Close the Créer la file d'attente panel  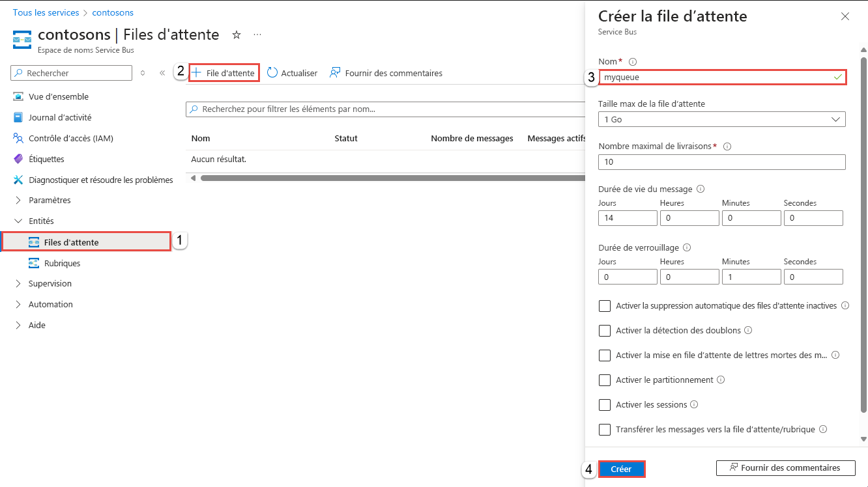coord(845,16)
